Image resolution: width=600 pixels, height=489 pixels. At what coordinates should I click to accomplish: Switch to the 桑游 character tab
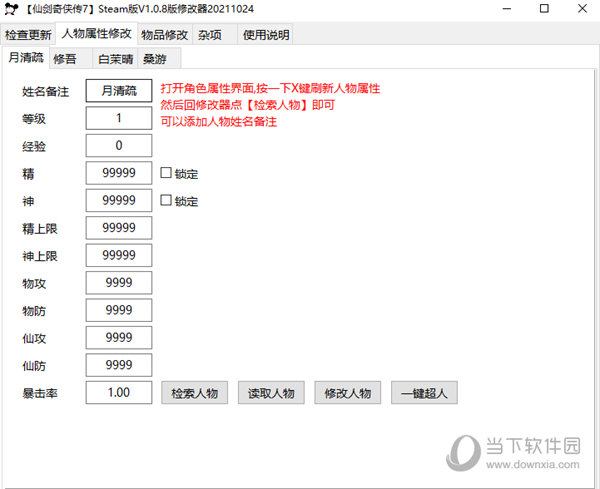(159, 59)
